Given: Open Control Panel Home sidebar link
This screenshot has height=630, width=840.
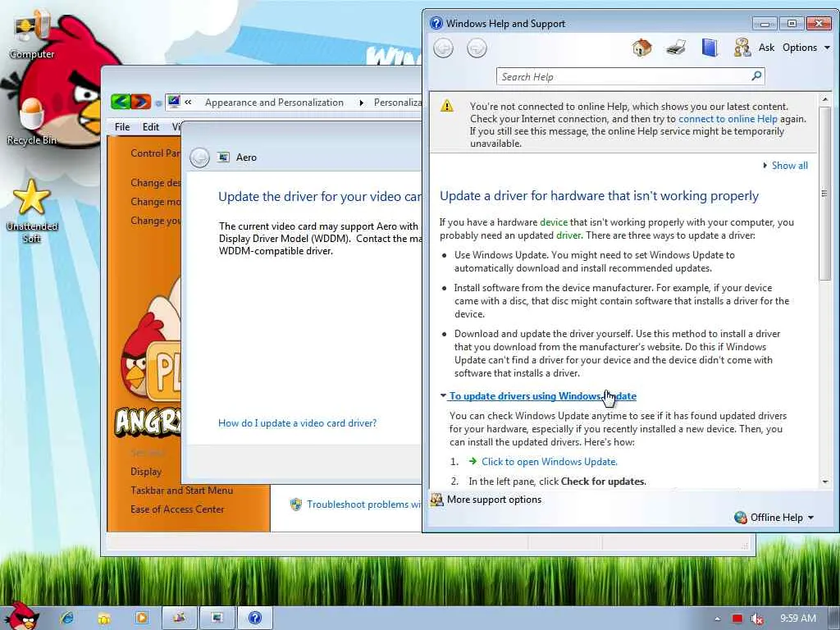Looking at the screenshot, I should pyautogui.click(x=155, y=153).
